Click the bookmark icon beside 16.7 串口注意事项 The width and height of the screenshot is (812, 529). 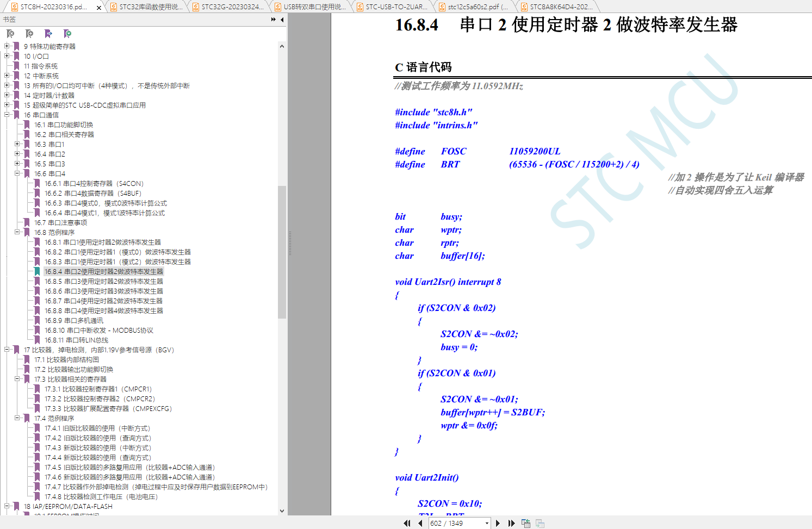pos(27,223)
